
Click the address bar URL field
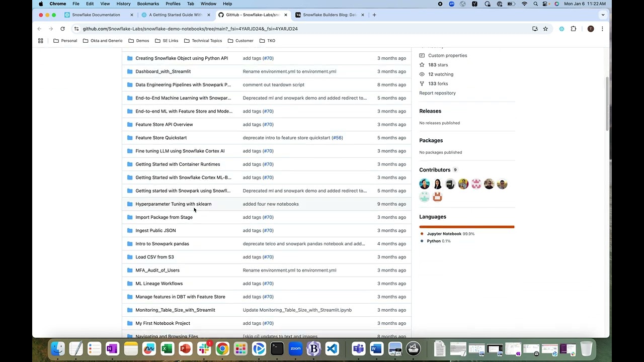coord(302,29)
